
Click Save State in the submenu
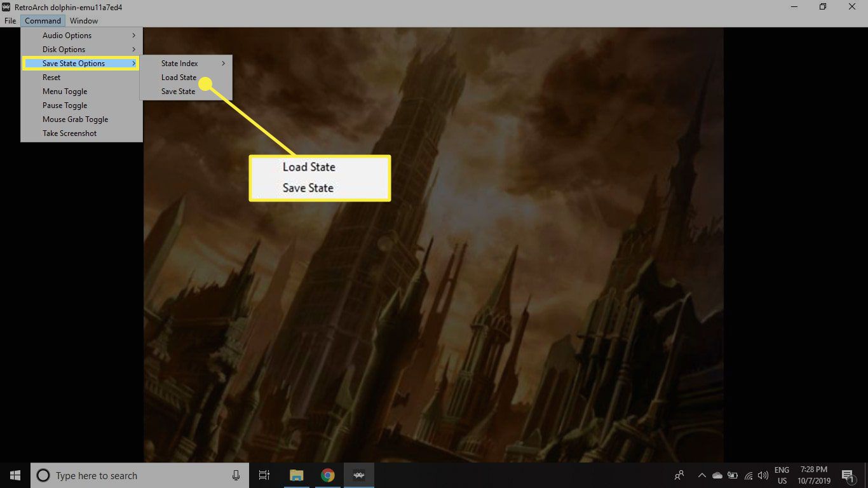click(x=186, y=91)
